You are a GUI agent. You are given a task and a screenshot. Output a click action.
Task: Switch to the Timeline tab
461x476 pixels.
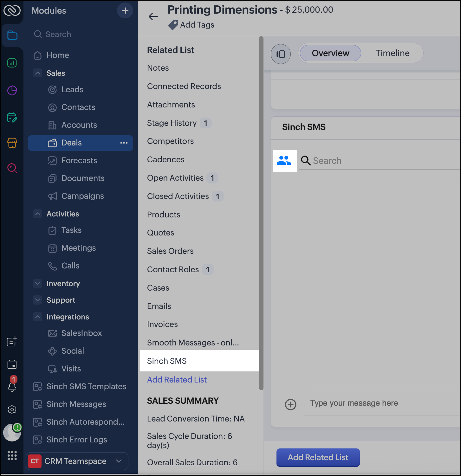tap(393, 53)
